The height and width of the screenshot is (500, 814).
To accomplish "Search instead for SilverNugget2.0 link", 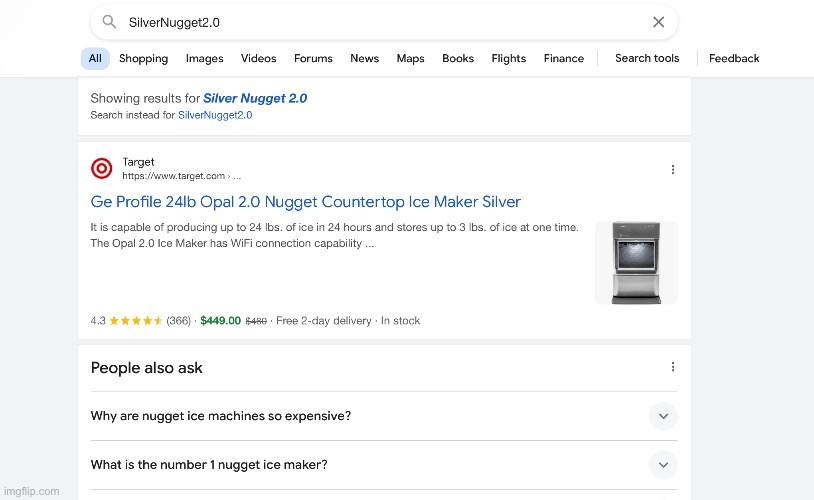I will [215, 115].
